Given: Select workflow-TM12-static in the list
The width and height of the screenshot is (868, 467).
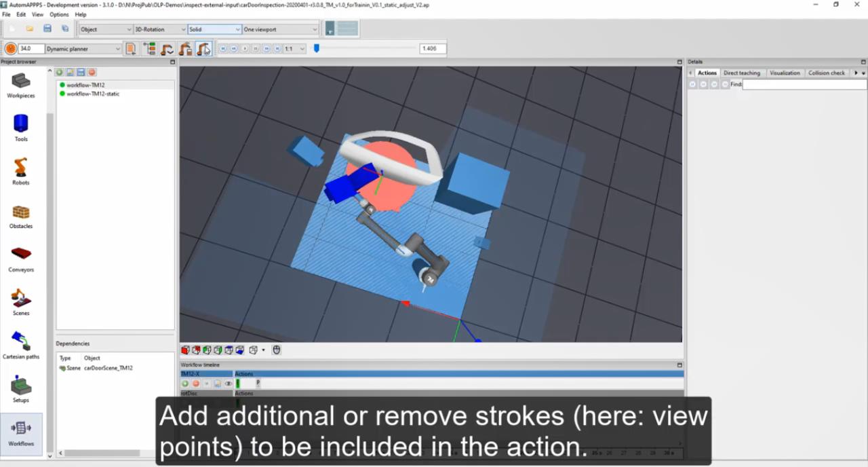Looking at the screenshot, I should (93, 94).
